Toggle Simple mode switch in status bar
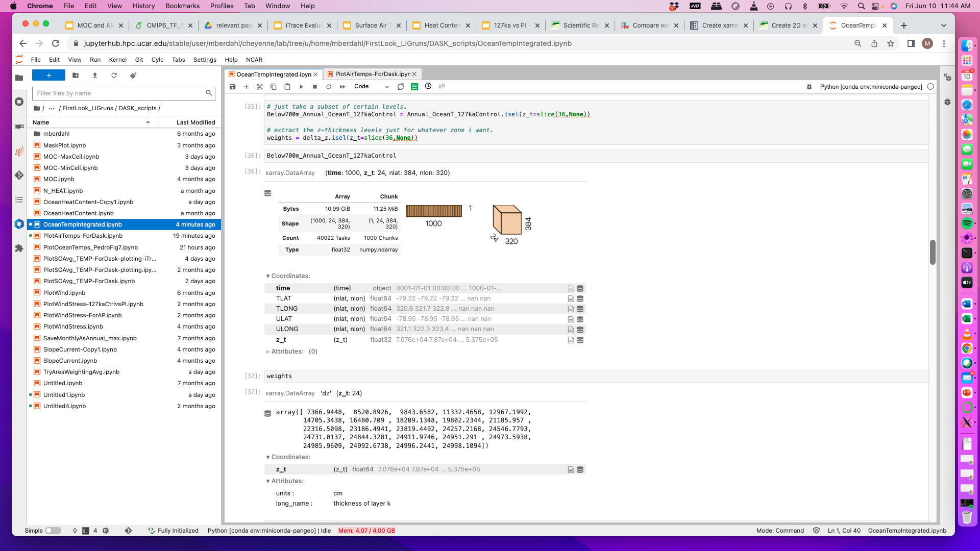Screen dimensions: 980x551 pyautogui.click(x=53, y=531)
